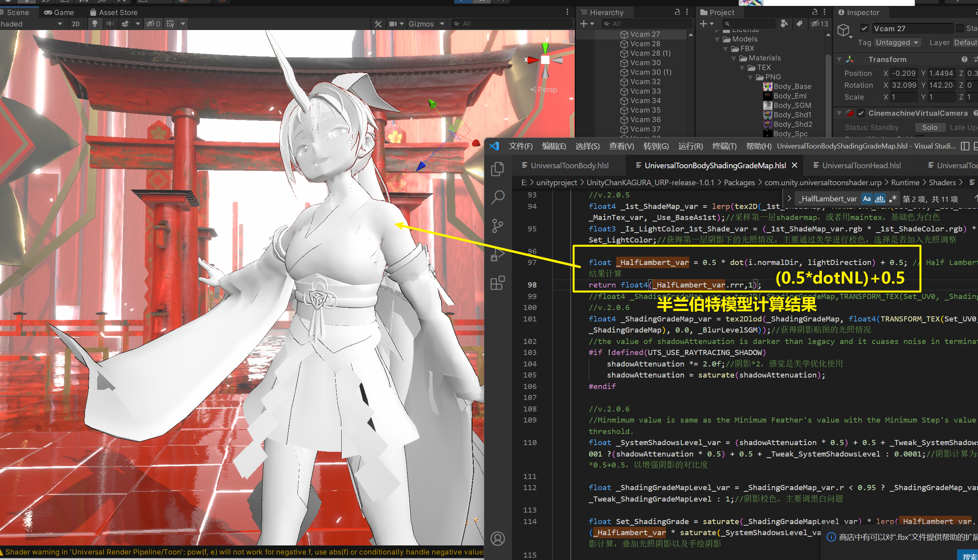Toggle scene grid visibility icon
Screen dimensions: 978x560
point(171,24)
